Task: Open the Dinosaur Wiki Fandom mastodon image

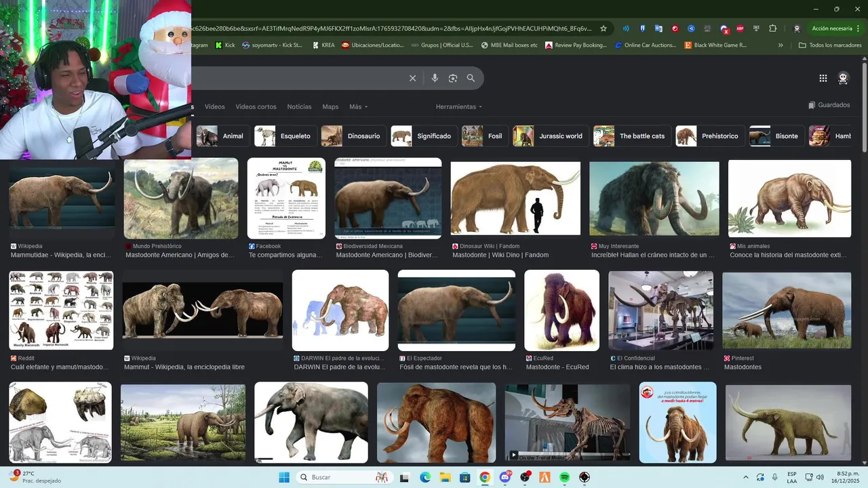Action: 515,199
